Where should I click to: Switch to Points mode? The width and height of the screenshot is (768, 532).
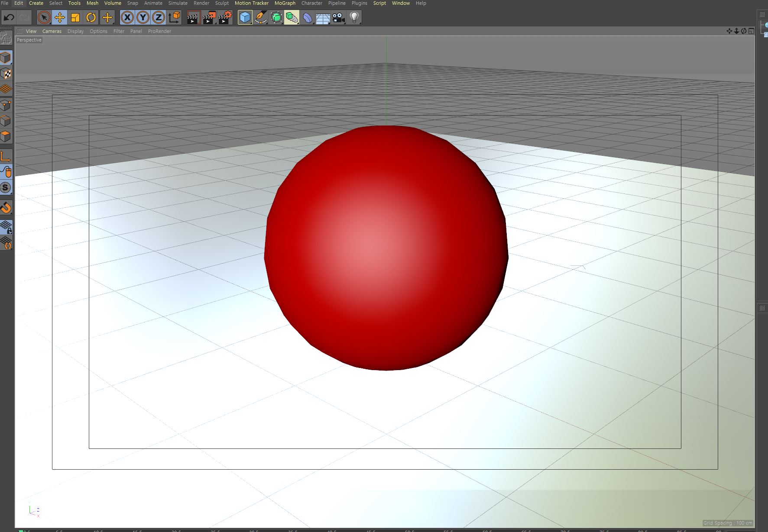tap(6, 105)
